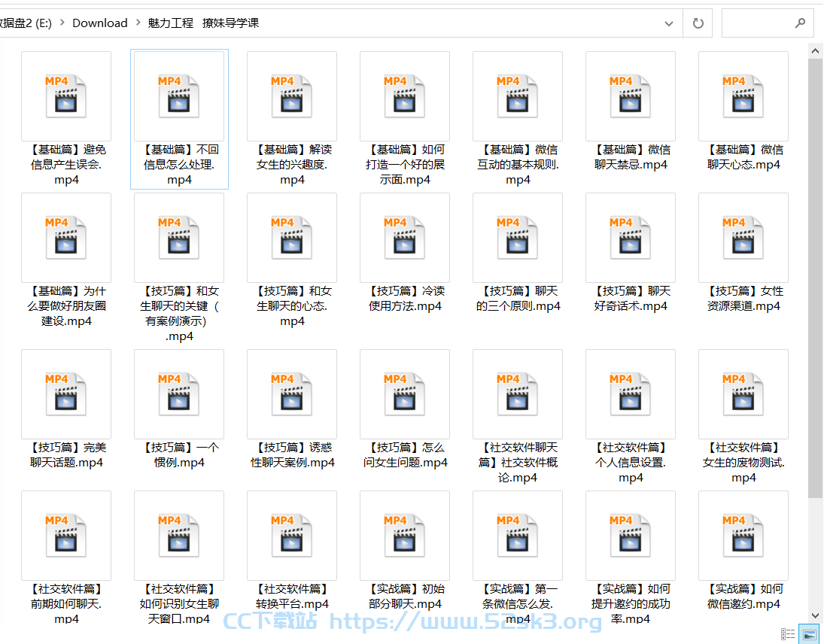
Task: Open the address bar history dropdown
Action: coord(669,23)
